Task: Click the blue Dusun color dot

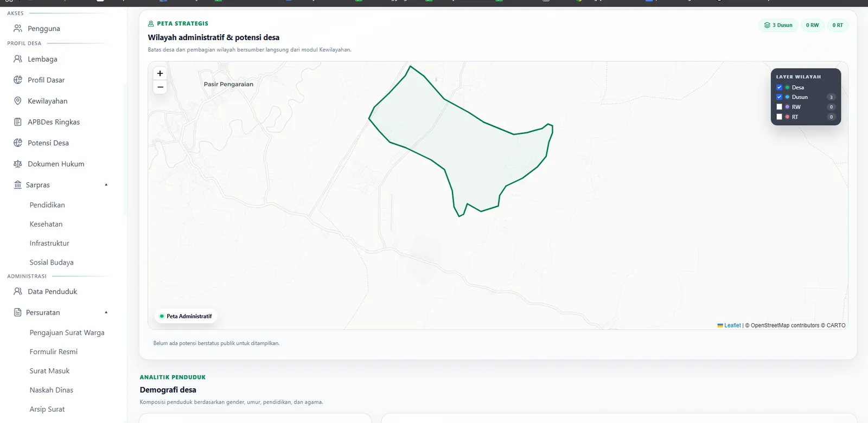Action: click(x=787, y=97)
